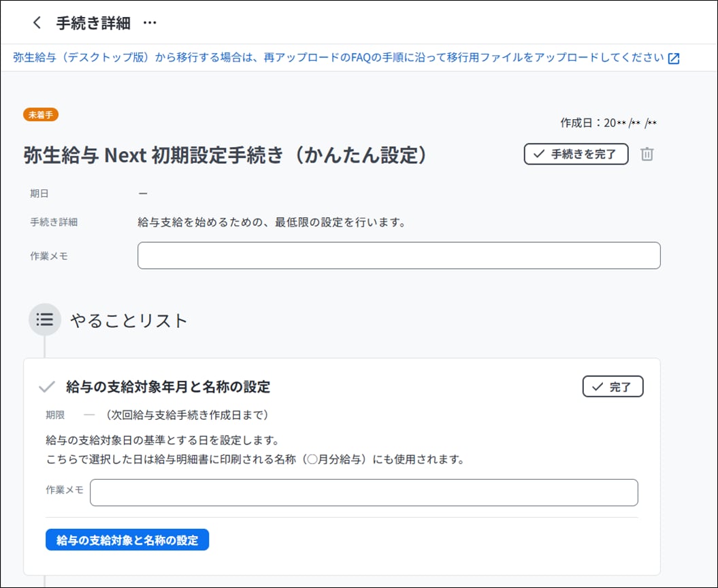Click the trash can delete icon
This screenshot has height=588, width=718.
point(647,154)
